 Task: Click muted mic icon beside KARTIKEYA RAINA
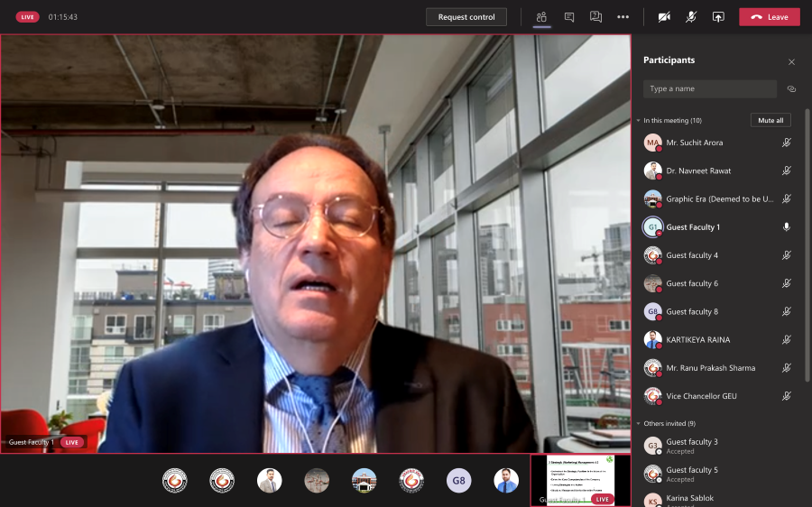click(787, 340)
